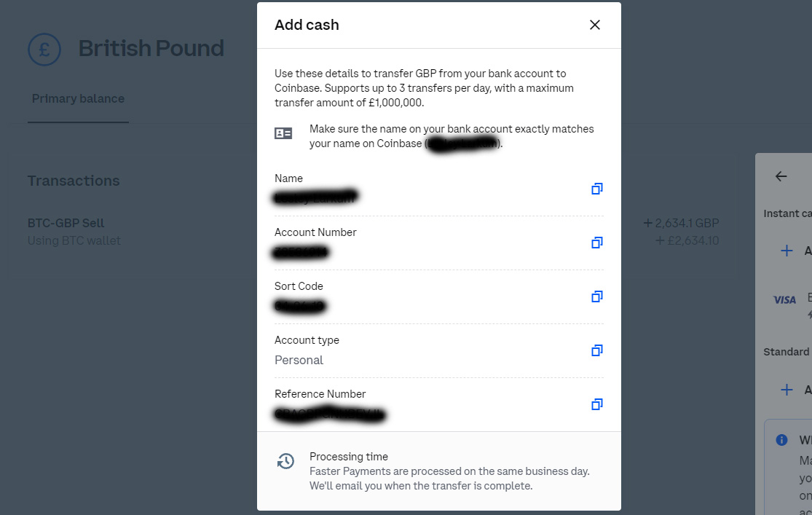The image size is (812, 515).
Task: Copy the Account type value
Action: point(596,351)
